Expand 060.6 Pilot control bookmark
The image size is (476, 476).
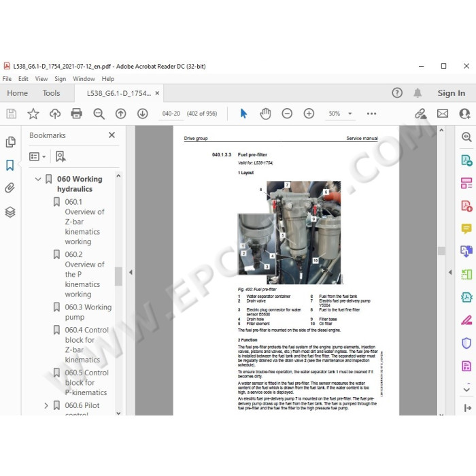coord(46,405)
